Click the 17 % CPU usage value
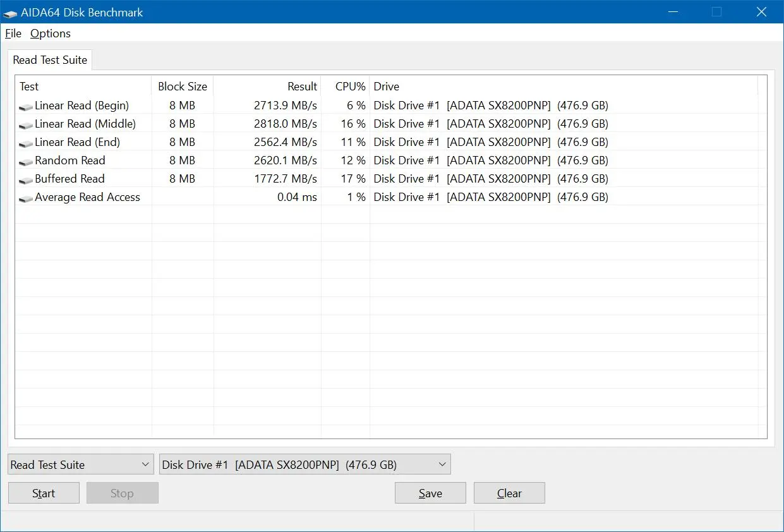 pos(353,179)
